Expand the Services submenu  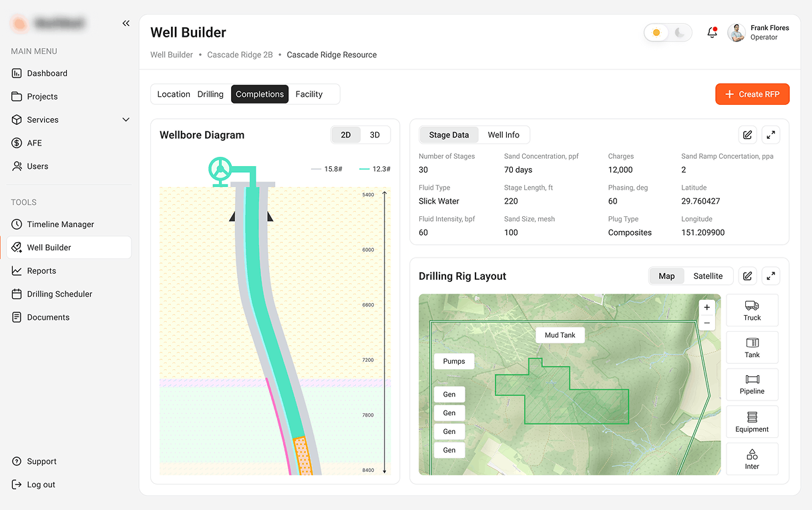click(126, 119)
